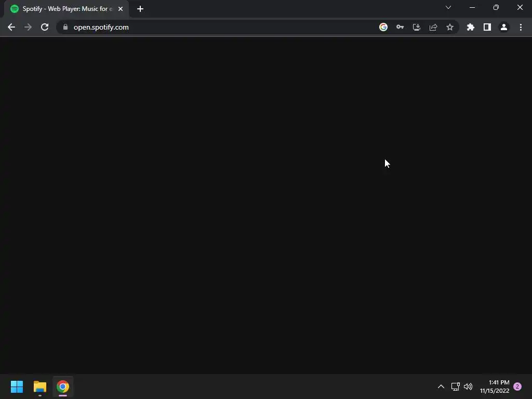Image resolution: width=532 pixels, height=399 pixels.
Task: Click the forward navigation arrow
Action: (x=28, y=27)
